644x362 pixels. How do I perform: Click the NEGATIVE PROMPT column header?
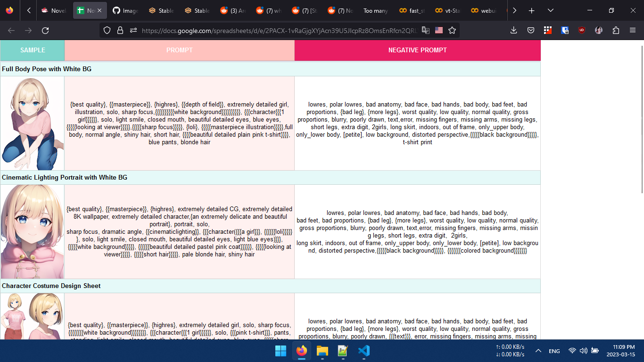point(417,50)
